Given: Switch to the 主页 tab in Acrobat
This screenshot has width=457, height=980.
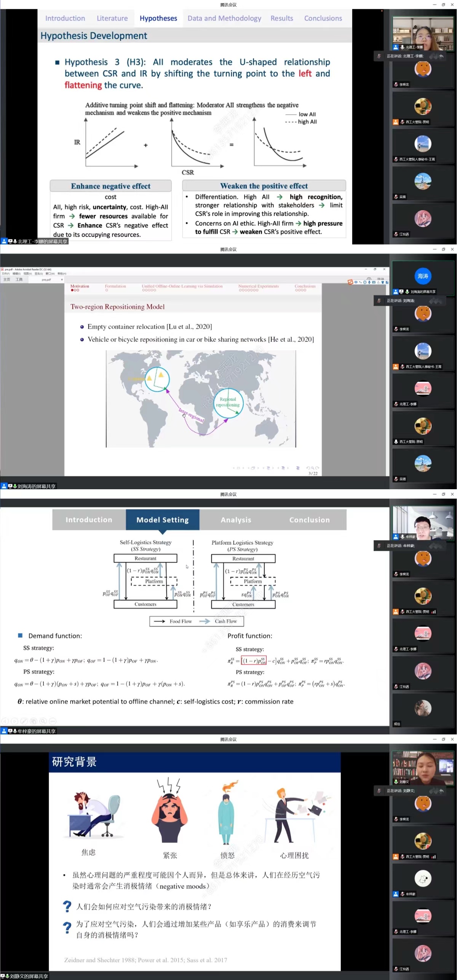Looking at the screenshot, I should click(x=7, y=279).
